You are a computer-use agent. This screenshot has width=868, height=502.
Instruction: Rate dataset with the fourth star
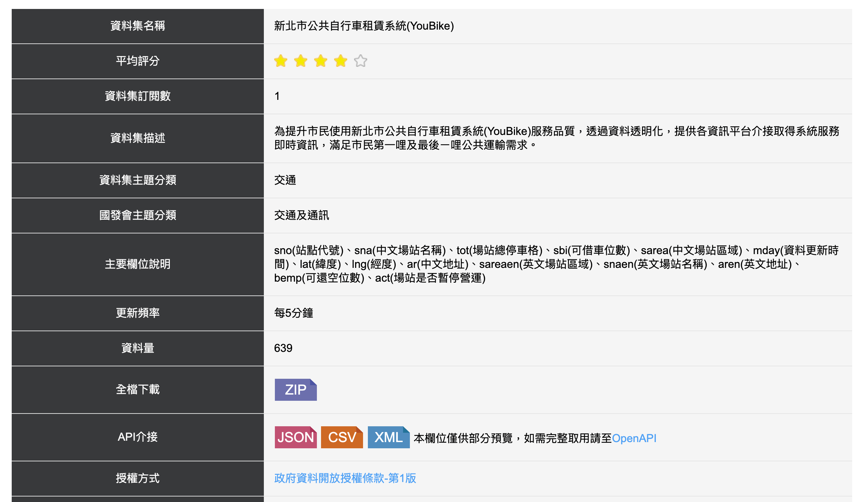point(341,61)
